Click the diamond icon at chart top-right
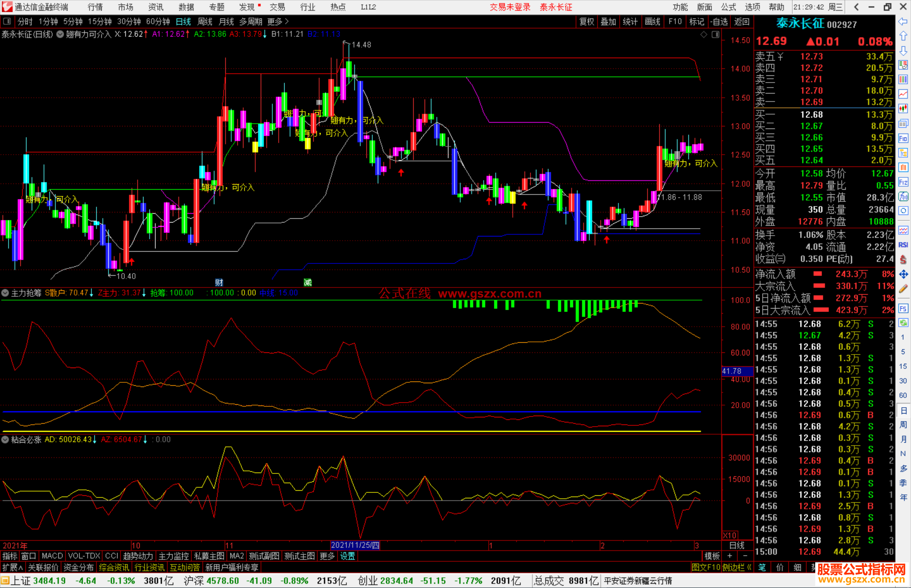911x588 pixels. [x=703, y=35]
